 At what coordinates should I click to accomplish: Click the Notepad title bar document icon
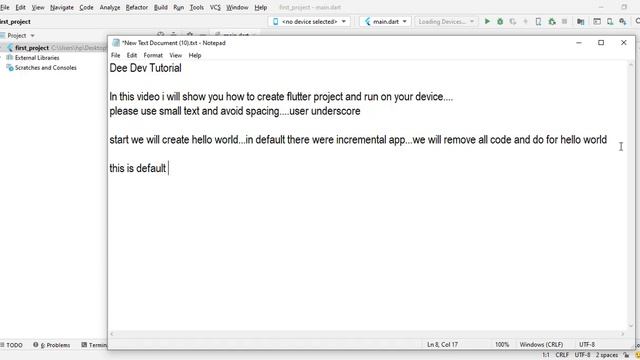point(116,43)
